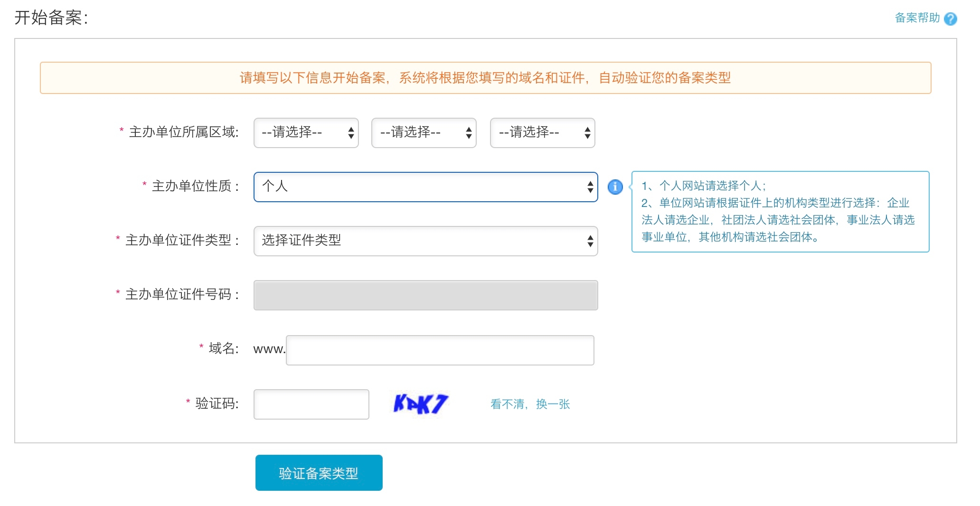The image size is (980, 506).
Task: Open the third region 请选择 dropdown
Action: coord(542,133)
